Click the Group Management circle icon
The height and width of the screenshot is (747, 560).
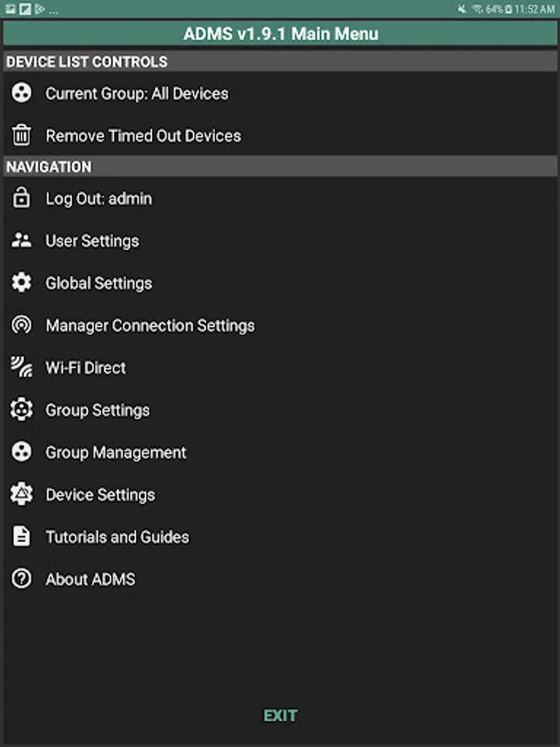pos(22,452)
